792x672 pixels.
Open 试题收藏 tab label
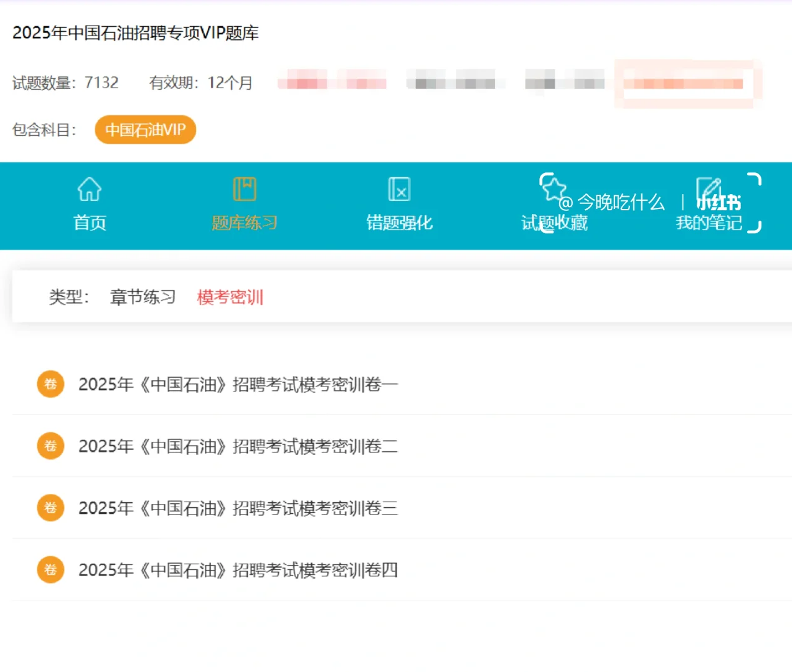(x=554, y=223)
